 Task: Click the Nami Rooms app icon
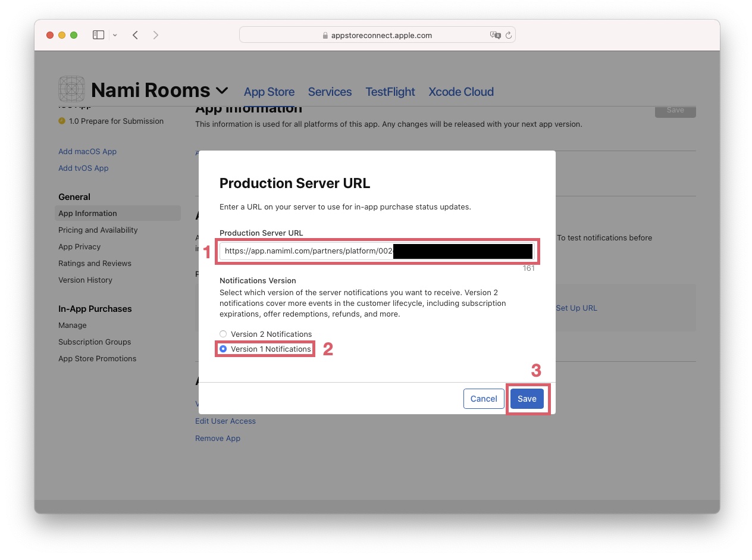pyautogui.click(x=72, y=89)
